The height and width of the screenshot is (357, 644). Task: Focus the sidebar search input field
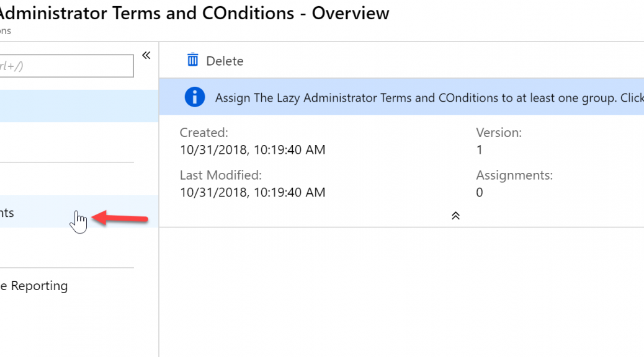(x=66, y=66)
